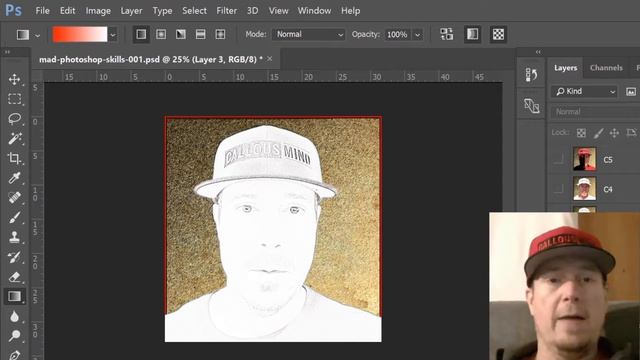
Task: Open the Layer menu
Action: 131,11
